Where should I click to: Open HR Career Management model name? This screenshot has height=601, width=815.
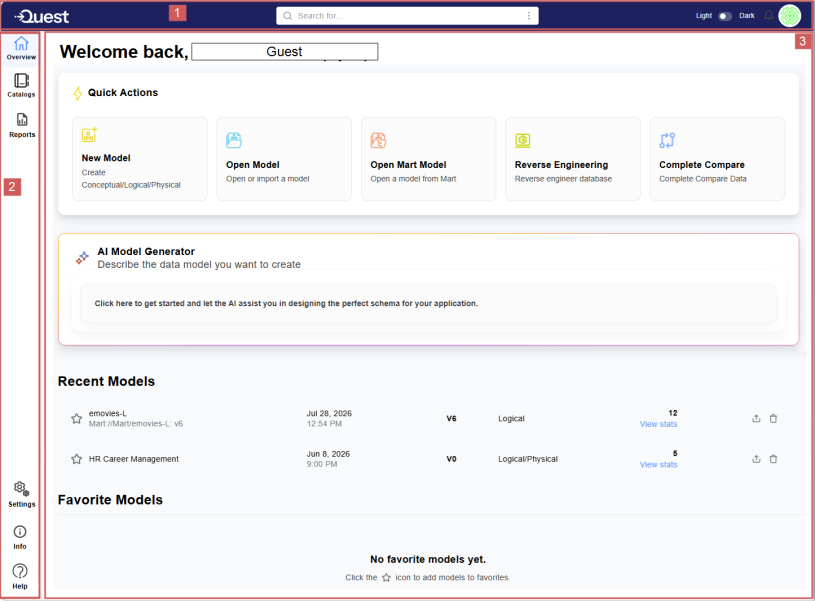134,459
